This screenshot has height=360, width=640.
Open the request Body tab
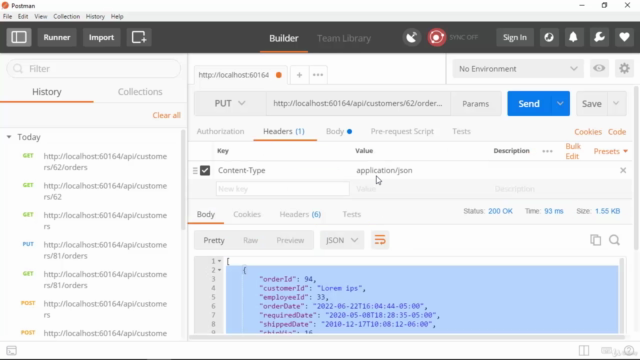[339, 131]
